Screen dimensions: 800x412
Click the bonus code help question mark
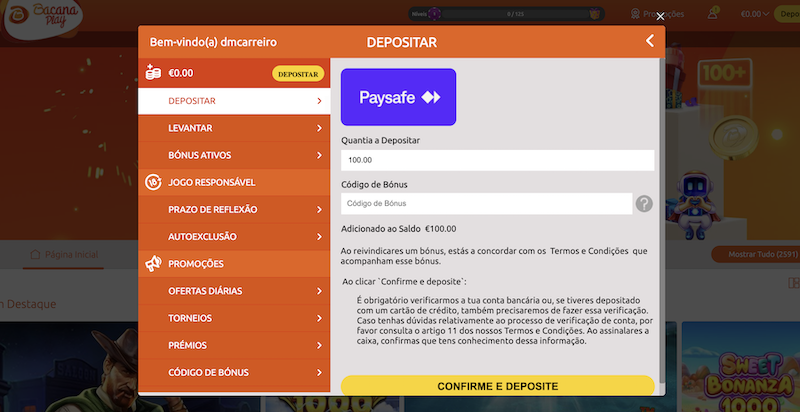tap(644, 203)
